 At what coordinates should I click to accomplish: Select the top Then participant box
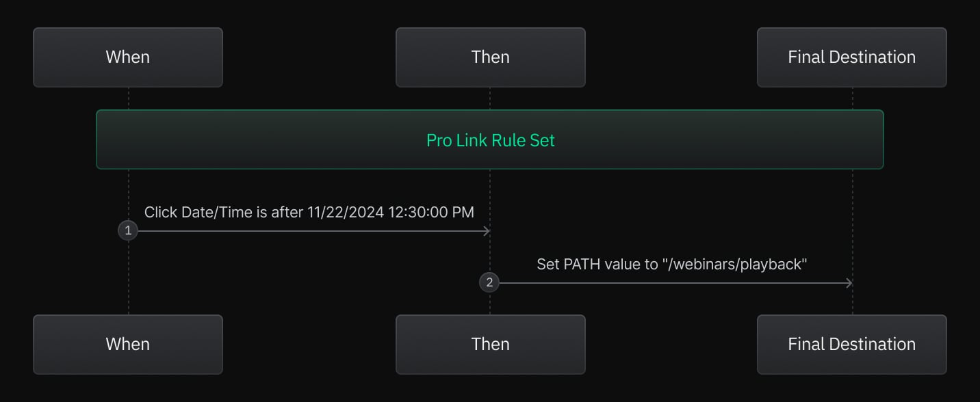(x=490, y=57)
